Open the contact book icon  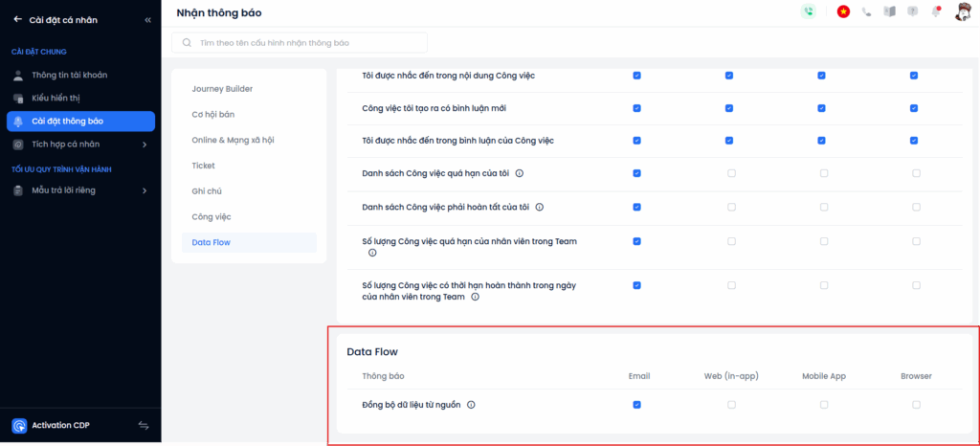click(x=889, y=11)
